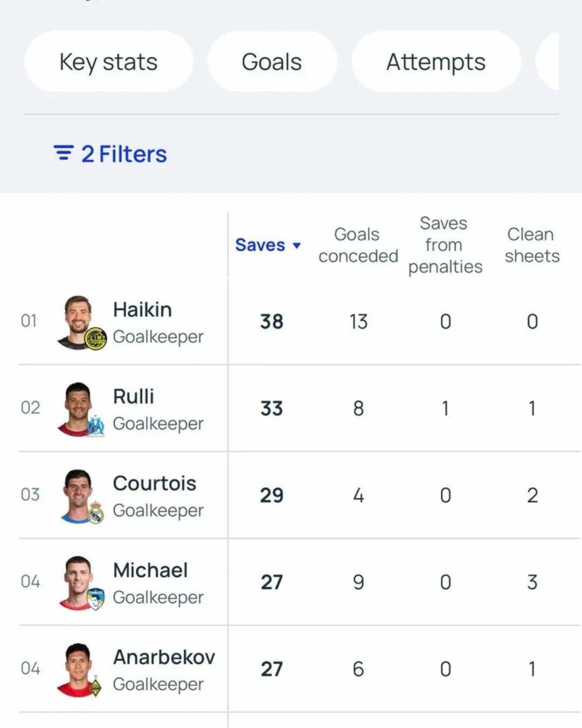The width and height of the screenshot is (582, 728).
Task: Click Haikin's player photo
Action: [x=77, y=318]
